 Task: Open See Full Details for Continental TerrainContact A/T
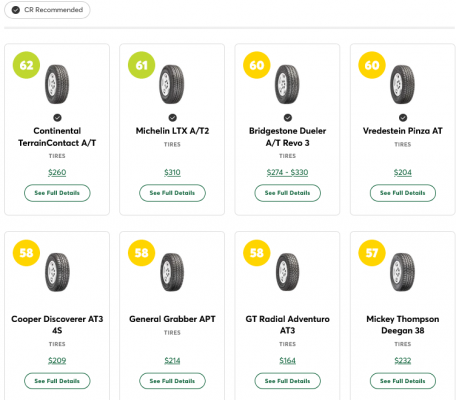[57, 193]
